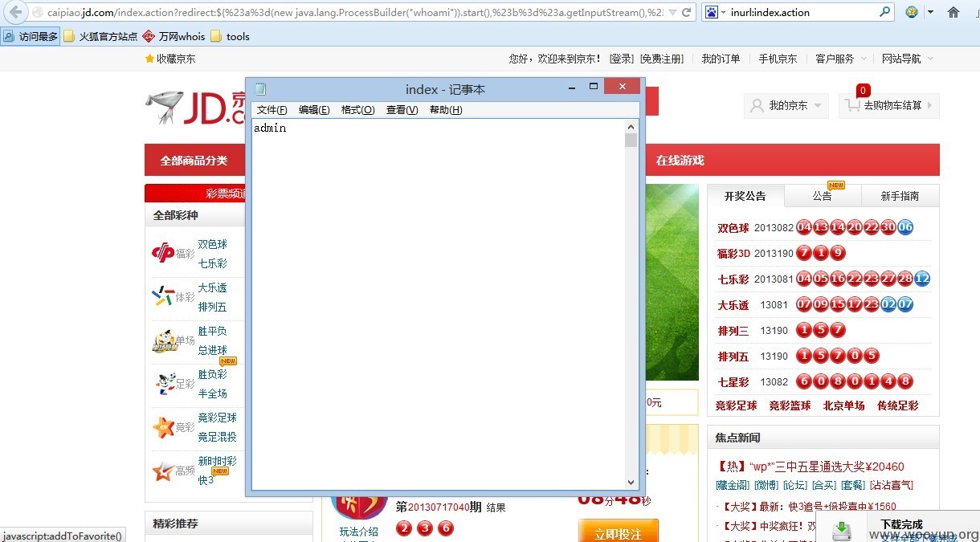Viewport: 980px width, 542px height.
Task: Open Notepad's 格式(O) menu
Action: 357,110
